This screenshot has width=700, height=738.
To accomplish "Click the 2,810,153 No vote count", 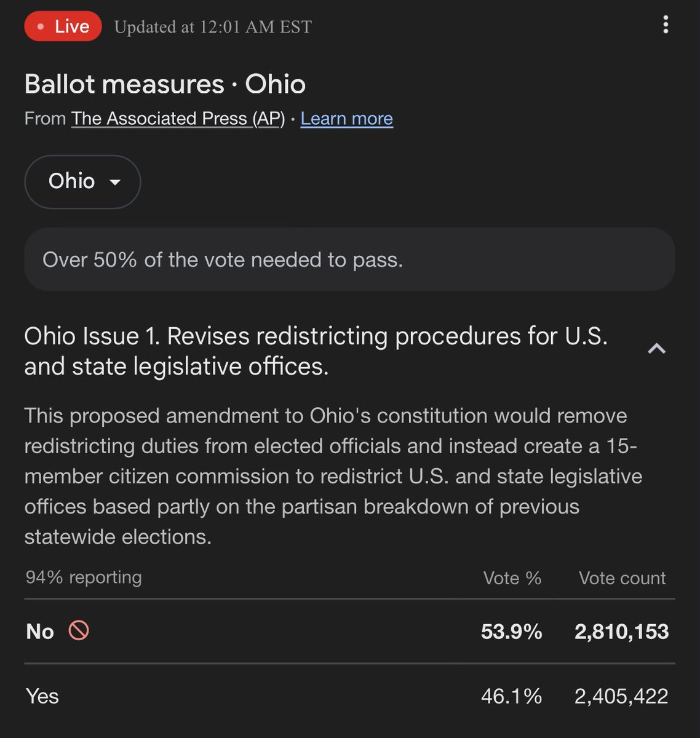I will [x=621, y=632].
